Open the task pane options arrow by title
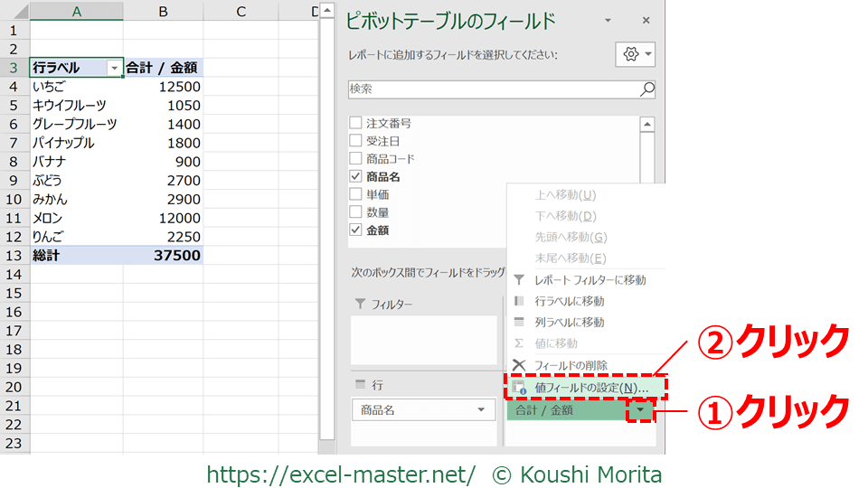Viewport: 868px width, 488px height. (608, 21)
